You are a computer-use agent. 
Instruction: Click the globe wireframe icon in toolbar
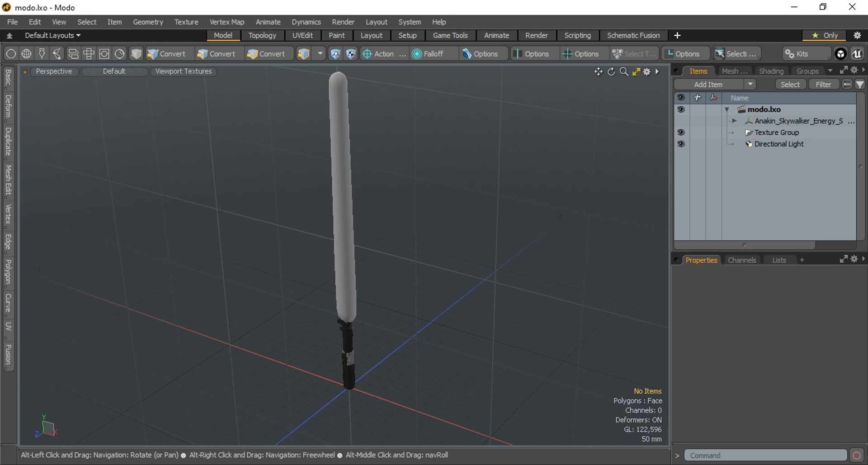pos(26,54)
